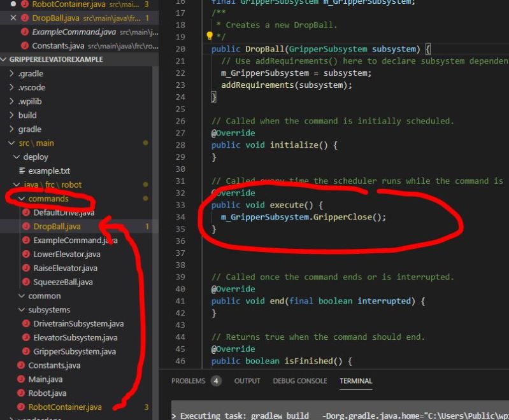Switch to the PROBLEMS panel tab
This screenshot has height=420, width=509.
coord(189,381)
